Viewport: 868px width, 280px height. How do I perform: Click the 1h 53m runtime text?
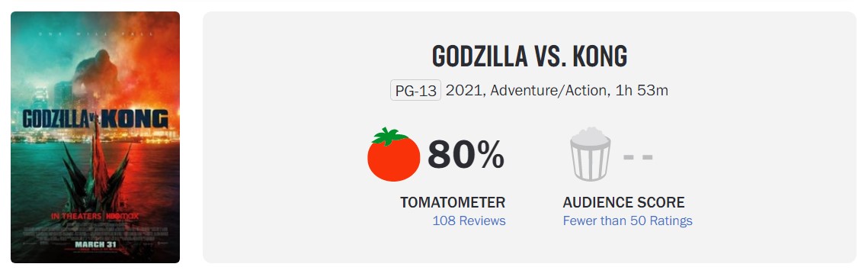click(x=642, y=90)
